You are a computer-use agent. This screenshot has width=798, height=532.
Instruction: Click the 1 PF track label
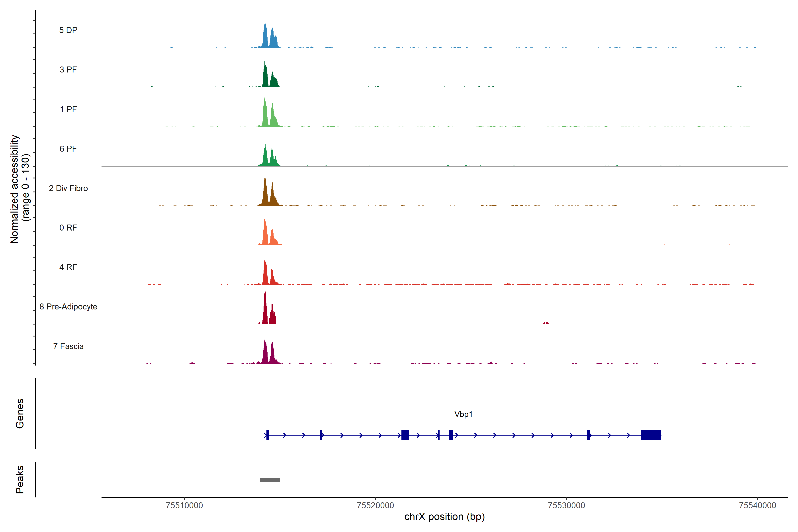coord(68,109)
